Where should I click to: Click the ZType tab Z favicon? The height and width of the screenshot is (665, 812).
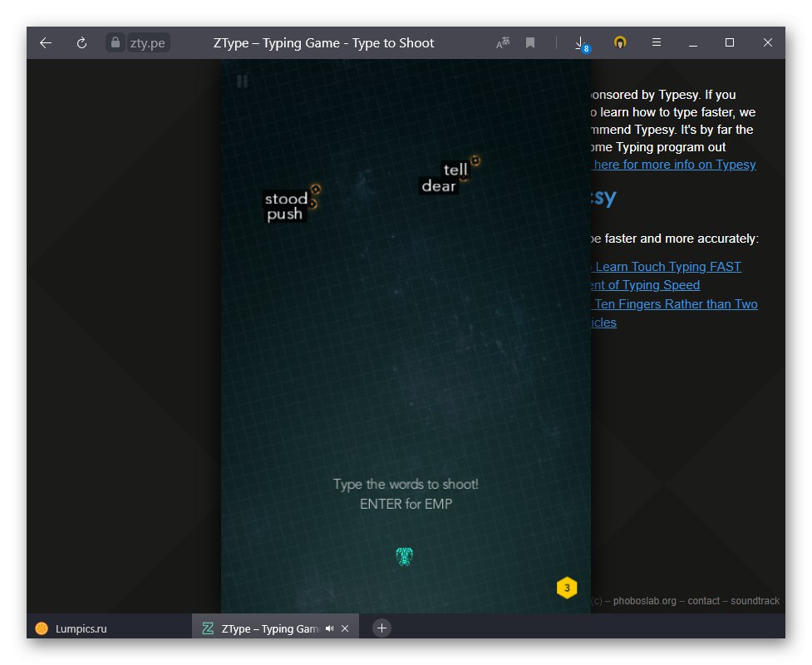point(208,628)
